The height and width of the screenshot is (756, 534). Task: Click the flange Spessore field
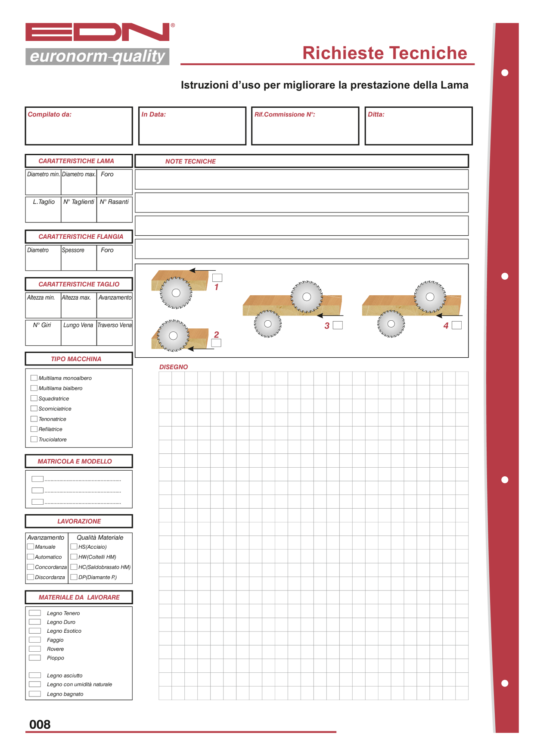click(x=79, y=258)
